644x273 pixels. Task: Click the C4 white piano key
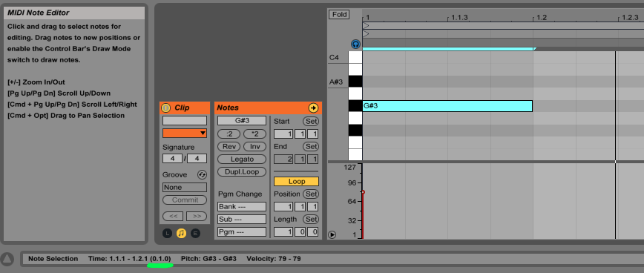point(355,57)
